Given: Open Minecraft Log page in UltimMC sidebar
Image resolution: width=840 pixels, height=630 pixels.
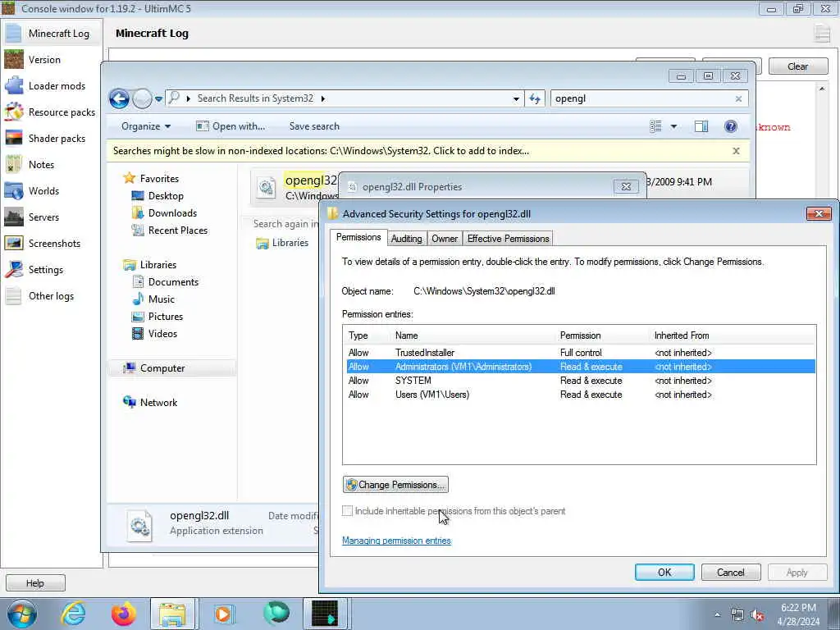Looking at the screenshot, I should pos(52,33).
